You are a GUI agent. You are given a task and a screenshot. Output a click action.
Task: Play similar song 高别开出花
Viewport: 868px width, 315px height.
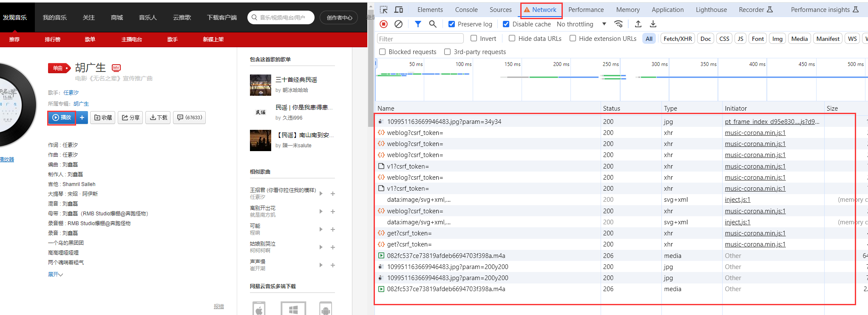pos(321,212)
